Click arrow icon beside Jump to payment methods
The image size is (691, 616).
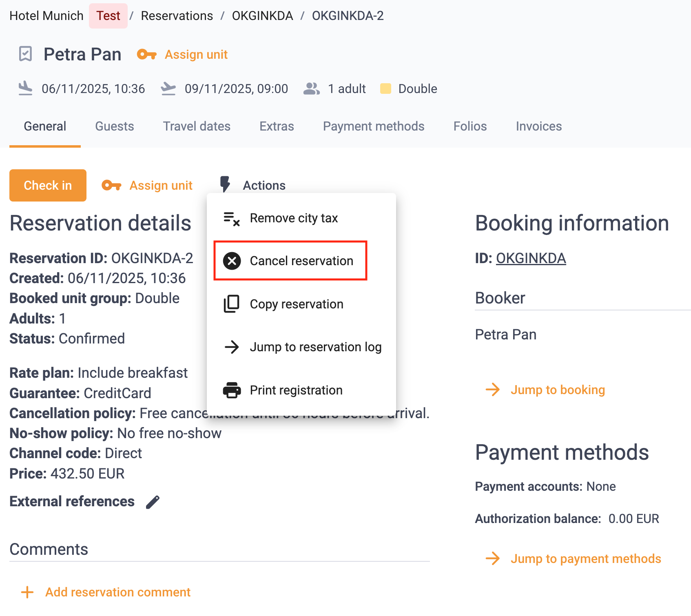click(493, 558)
